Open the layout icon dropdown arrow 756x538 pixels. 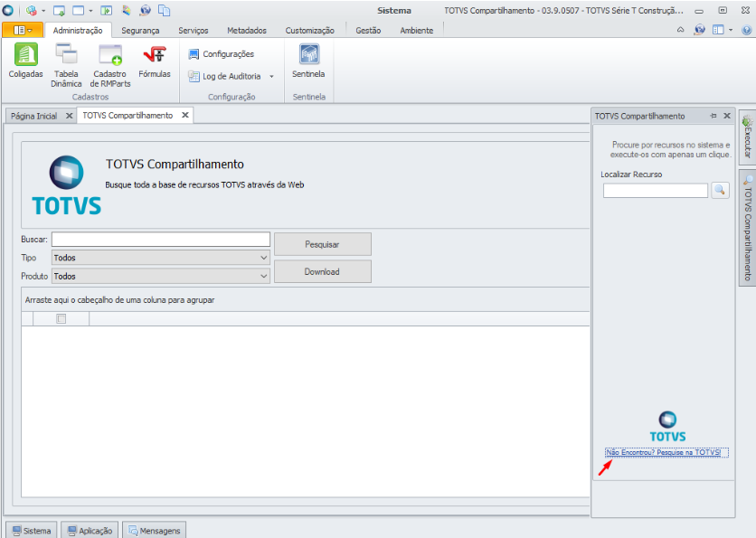[731, 30]
